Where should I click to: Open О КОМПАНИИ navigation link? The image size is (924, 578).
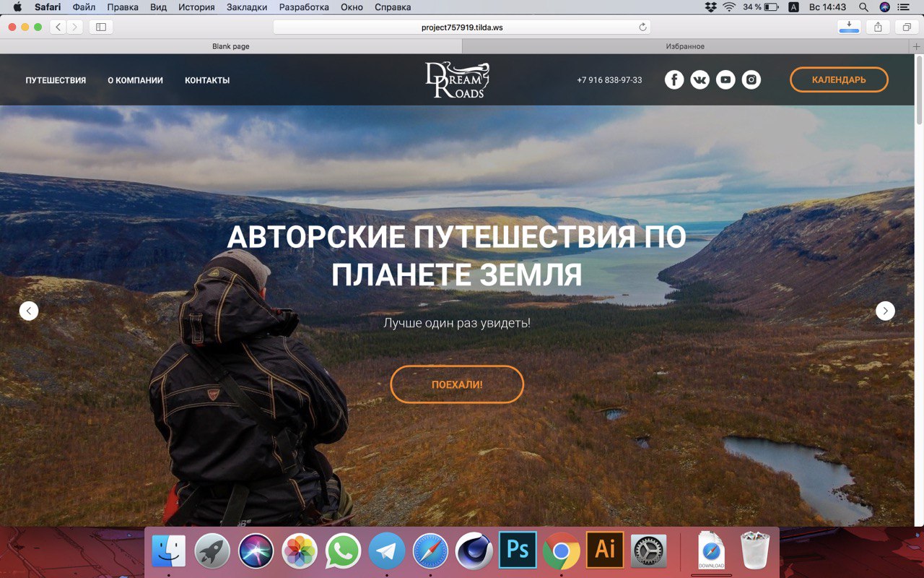tap(135, 80)
